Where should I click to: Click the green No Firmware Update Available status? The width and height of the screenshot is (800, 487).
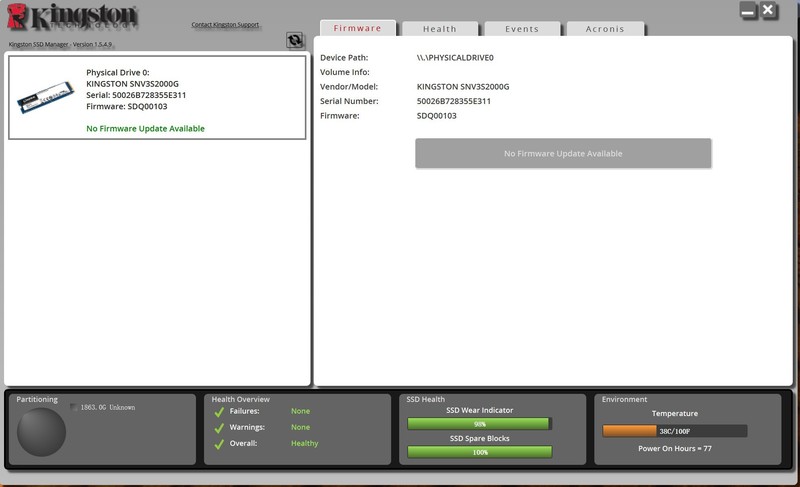[145, 129]
